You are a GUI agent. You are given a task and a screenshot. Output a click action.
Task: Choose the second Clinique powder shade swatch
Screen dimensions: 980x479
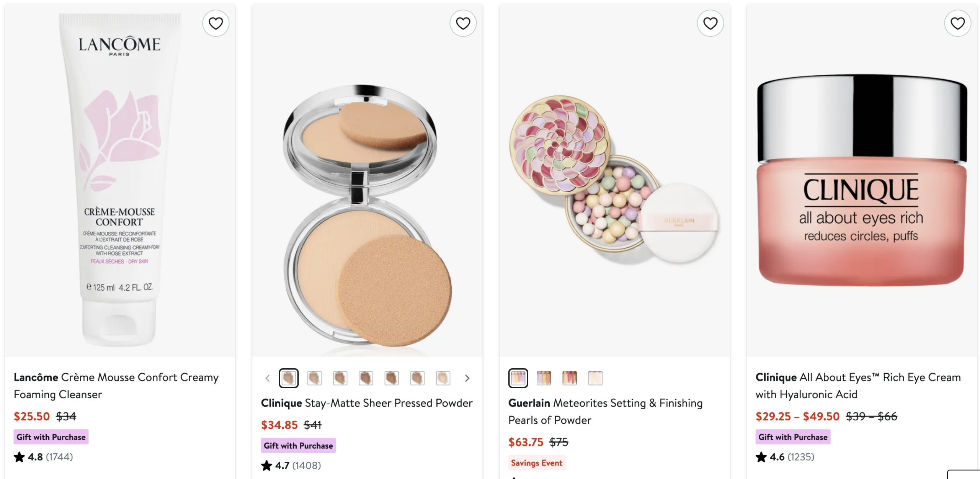(314, 378)
